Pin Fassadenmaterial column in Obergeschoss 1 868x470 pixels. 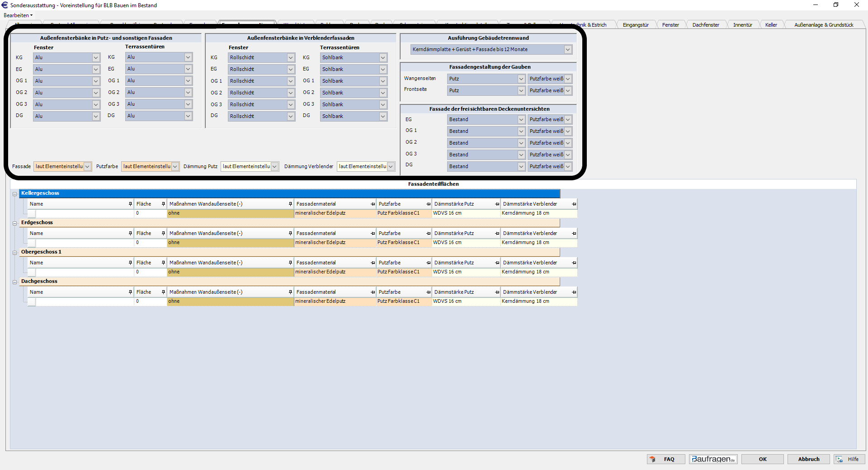pos(373,263)
